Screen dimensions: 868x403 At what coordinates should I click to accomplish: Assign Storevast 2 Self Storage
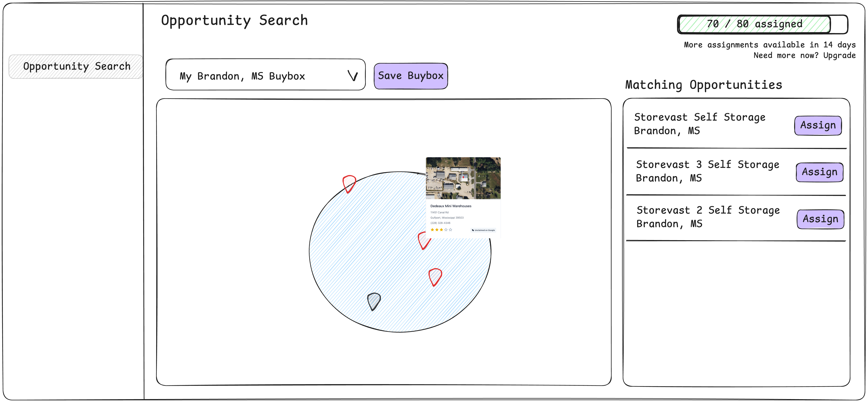click(820, 219)
